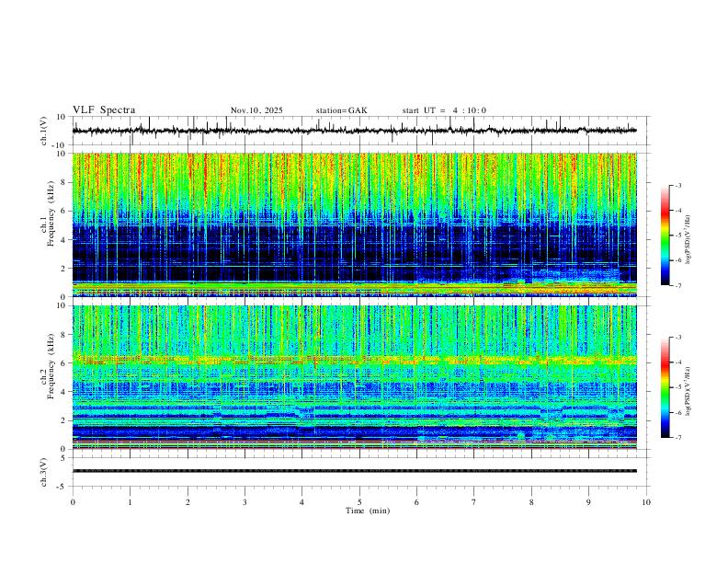This screenshot has height=563, width=728.
Task: Click the time axis tick label "6"
Action: [417, 502]
